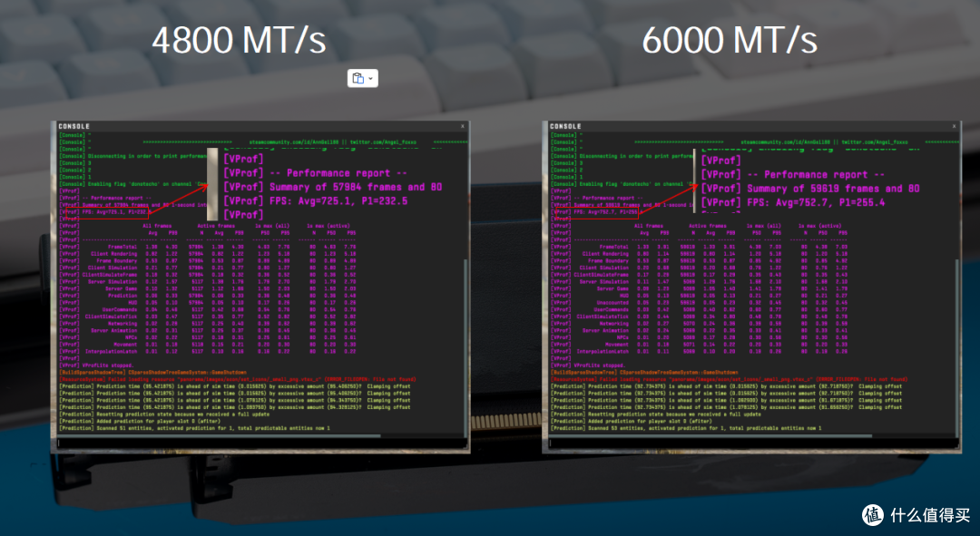The width and height of the screenshot is (980, 536).
Task: Click the horizontal scrollbar in the 4800 MT/s console
Action: click(x=219, y=435)
